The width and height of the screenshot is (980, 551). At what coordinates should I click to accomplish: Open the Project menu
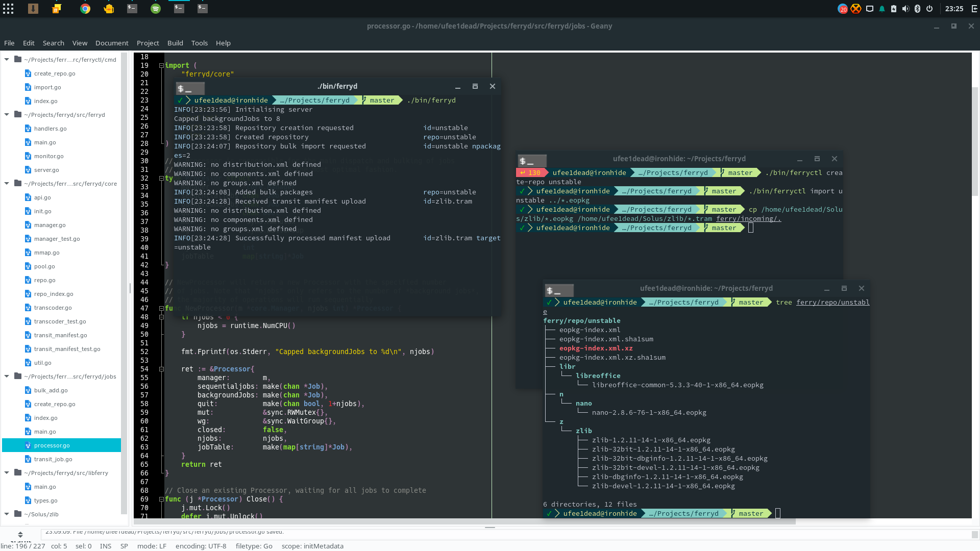(148, 43)
